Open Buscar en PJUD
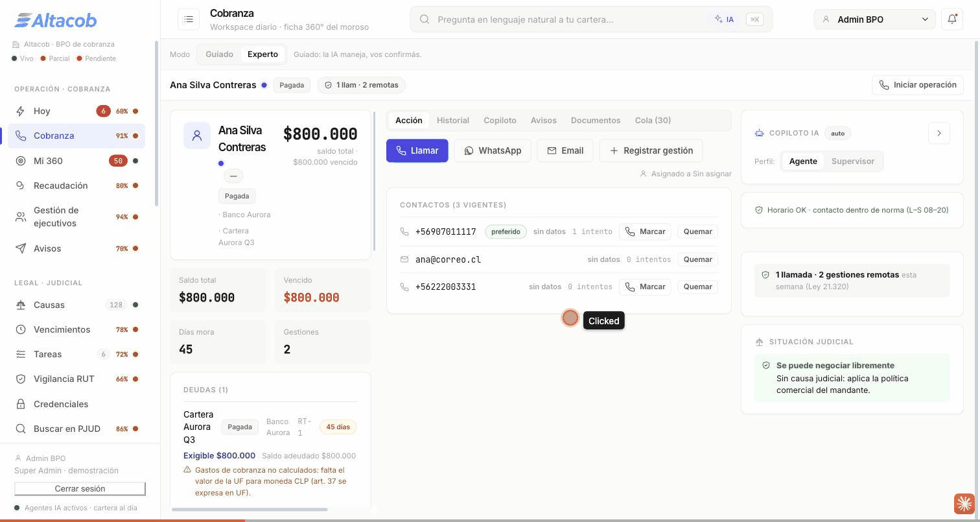Viewport: 980px width, 522px height. point(76,429)
